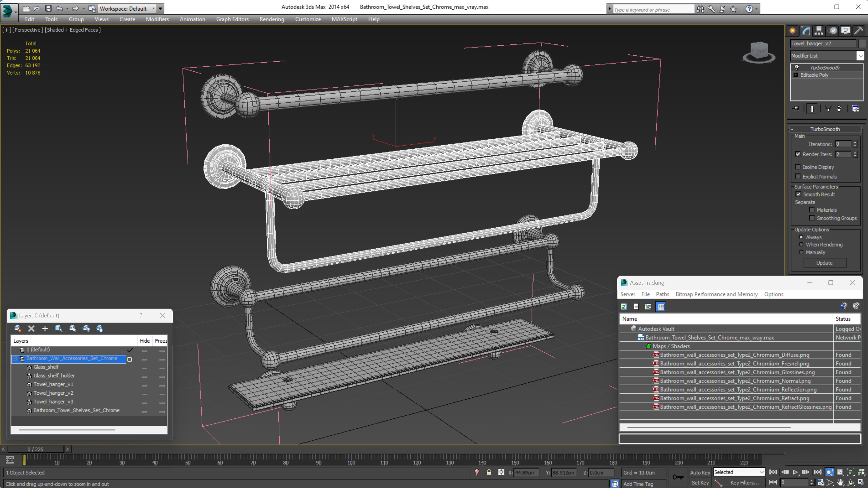The height and width of the screenshot is (488, 868).
Task: Enable the Isoline Display checkbox
Action: pos(798,167)
